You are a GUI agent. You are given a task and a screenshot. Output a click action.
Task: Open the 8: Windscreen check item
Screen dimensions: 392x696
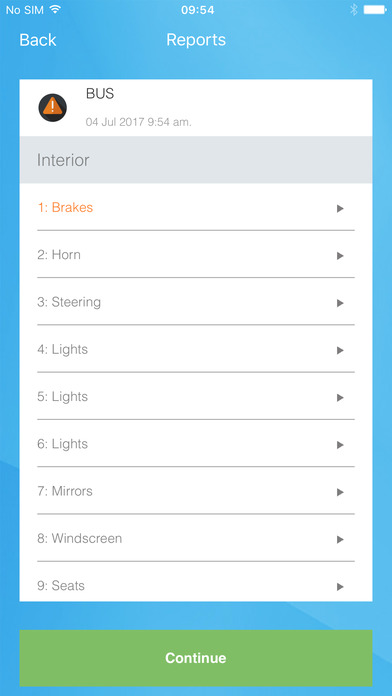coord(196,538)
